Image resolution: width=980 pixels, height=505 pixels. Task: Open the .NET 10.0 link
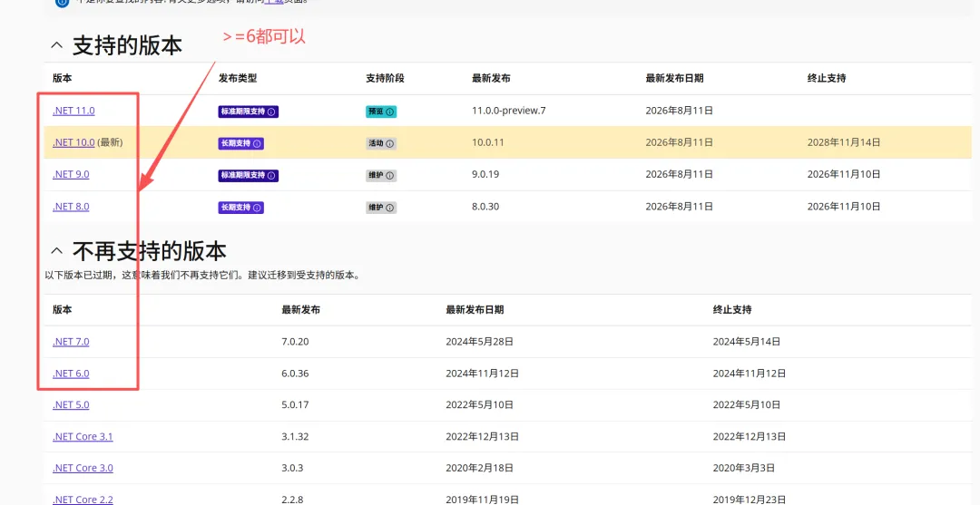click(x=73, y=142)
